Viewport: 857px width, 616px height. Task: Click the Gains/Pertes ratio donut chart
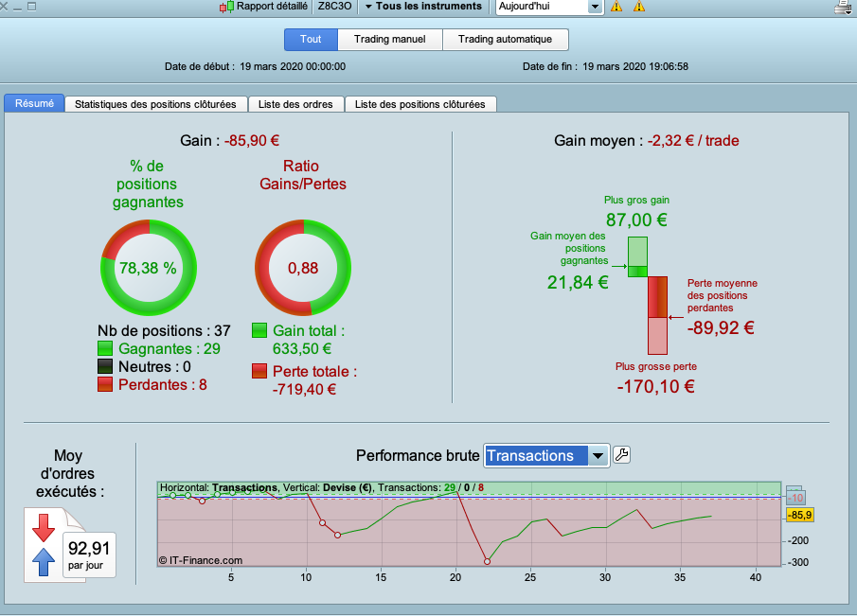303,268
